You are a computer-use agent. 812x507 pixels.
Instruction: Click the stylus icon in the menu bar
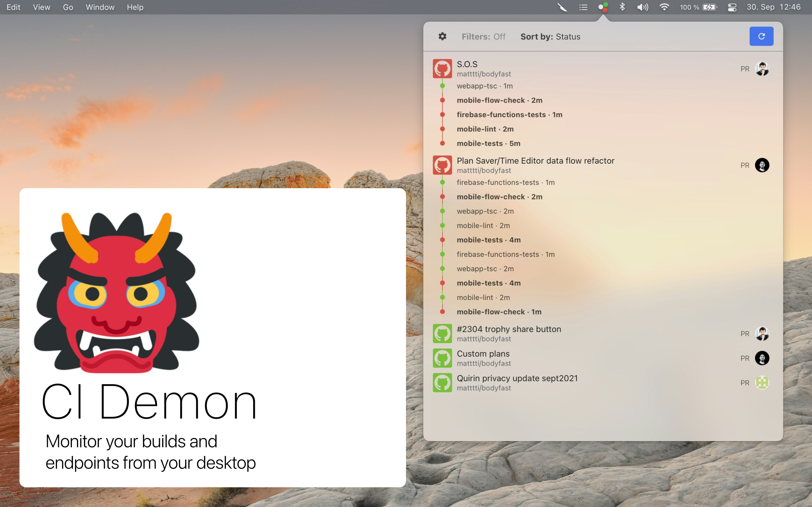(562, 7)
